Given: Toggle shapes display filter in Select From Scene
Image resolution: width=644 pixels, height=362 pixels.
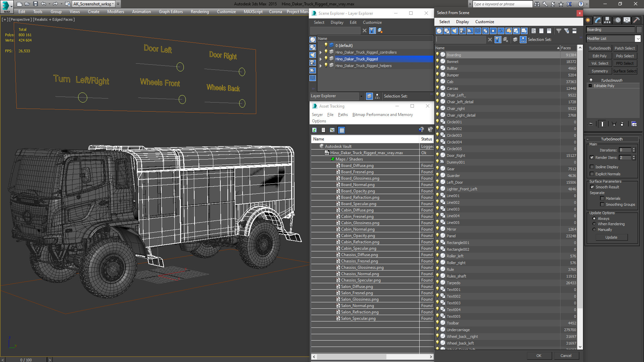Looking at the screenshot, I should (x=447, y=31).
